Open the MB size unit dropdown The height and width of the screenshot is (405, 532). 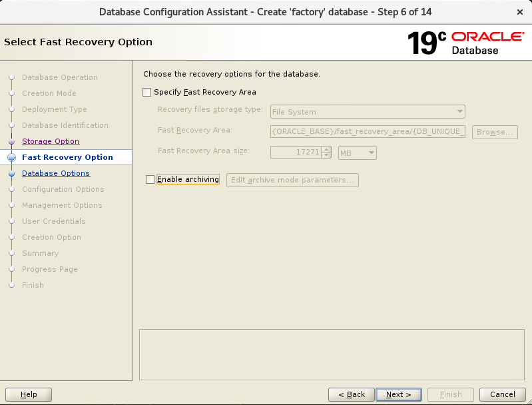click(x=358, y=153)
